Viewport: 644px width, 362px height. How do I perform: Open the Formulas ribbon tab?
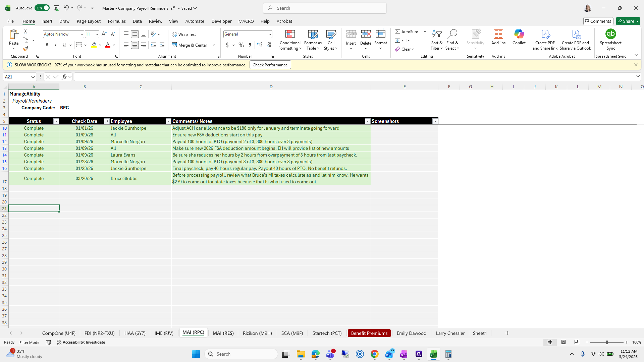pyautogui.click(x=117, y=21)
